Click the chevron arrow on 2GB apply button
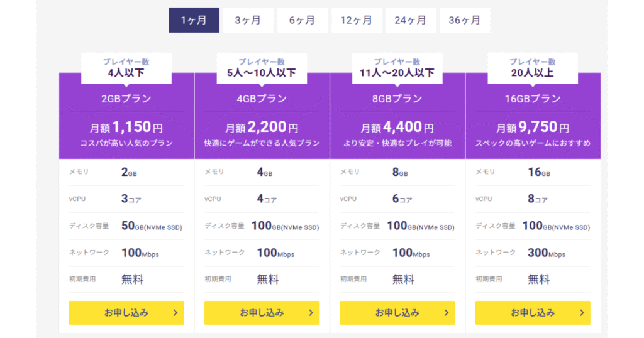The width and height of the screenshot is (644, 338). pyautogui.click(x=175, y=313)
